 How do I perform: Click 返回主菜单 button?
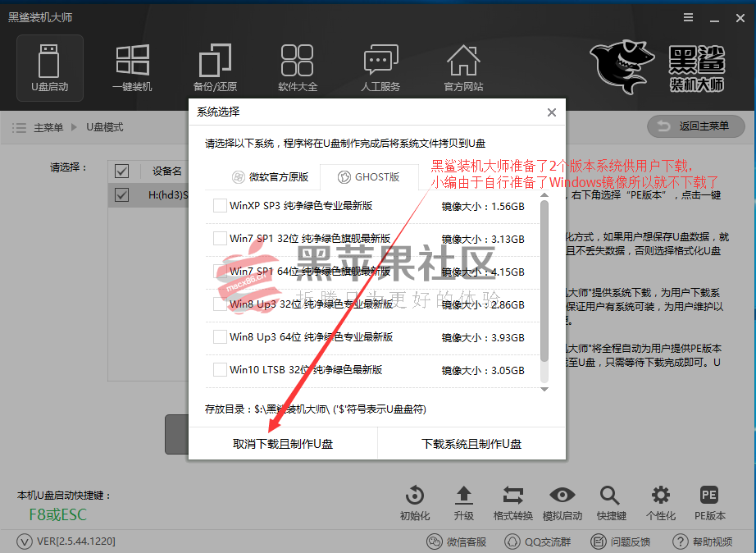pos(695,126)
